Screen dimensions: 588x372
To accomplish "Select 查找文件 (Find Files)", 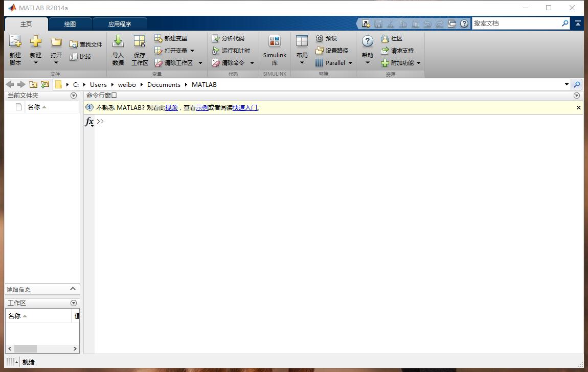I will coord(86,44).
